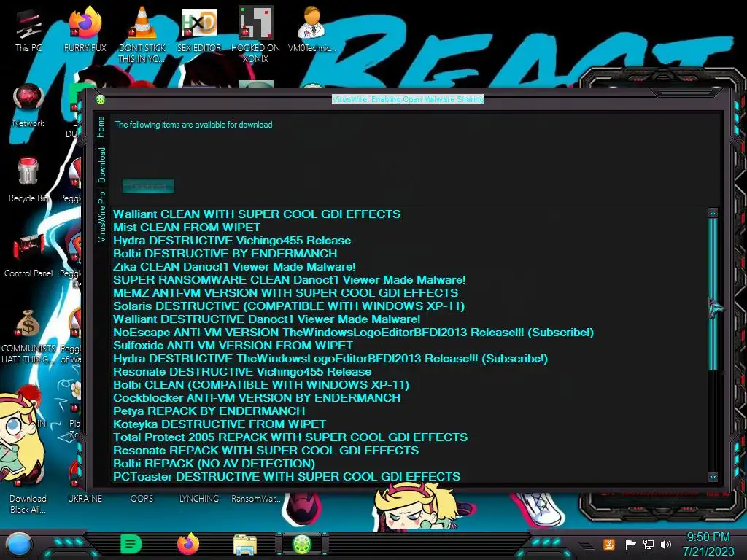Click the 'Download Black Afi...' desktop label

click(28, 504)
